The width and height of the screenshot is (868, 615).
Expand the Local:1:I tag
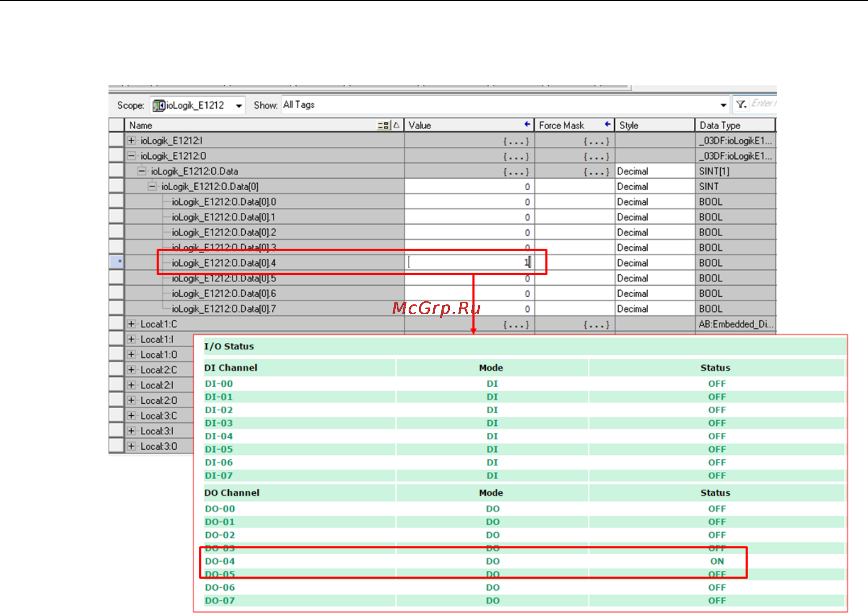point(131,339)
